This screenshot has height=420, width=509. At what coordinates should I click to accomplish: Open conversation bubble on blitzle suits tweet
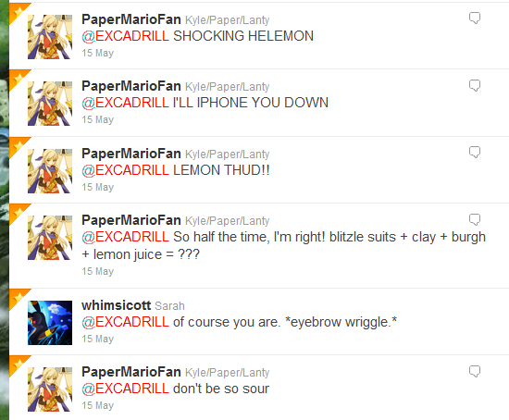coord(475,220)
